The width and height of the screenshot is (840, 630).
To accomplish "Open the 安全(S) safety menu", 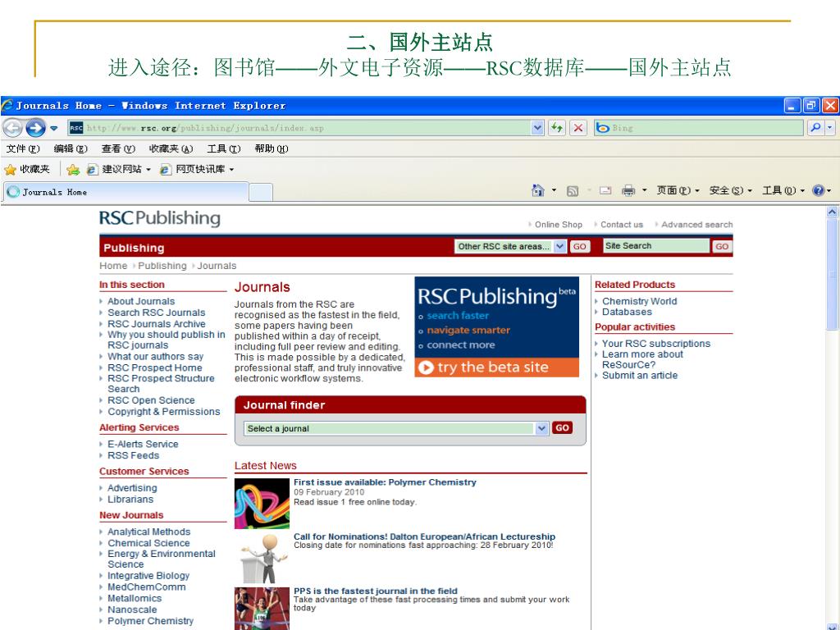I will pos(731,190).
